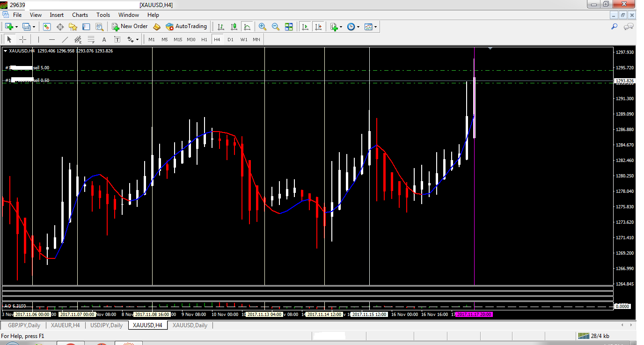The image size is (644, 345).
Task: Switch to XAUEUR,H4 chart tab
Action: pos(66,325)
